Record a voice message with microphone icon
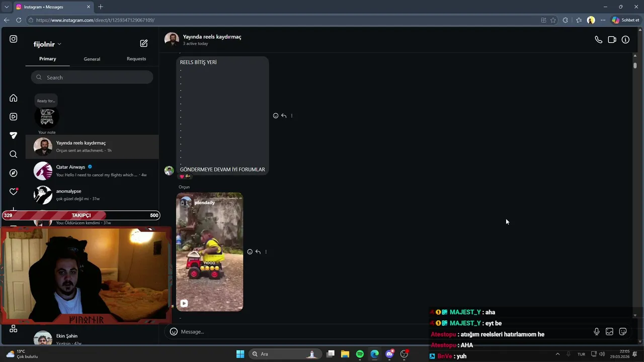The height and width of the screenshot is (362, 644). click(x=596, y=331)
